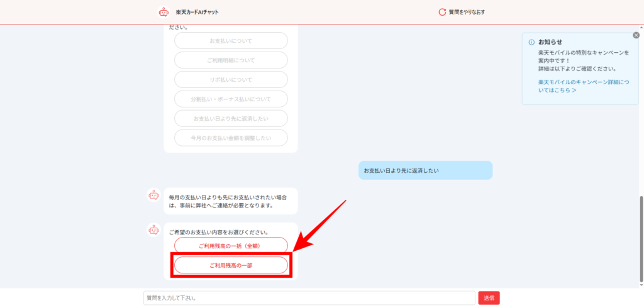Open the 楽天モバイルのキャンペーン詳細 link
Image resolution: width=644 pixels, height=308 pixels.
[x=583, y=86]
